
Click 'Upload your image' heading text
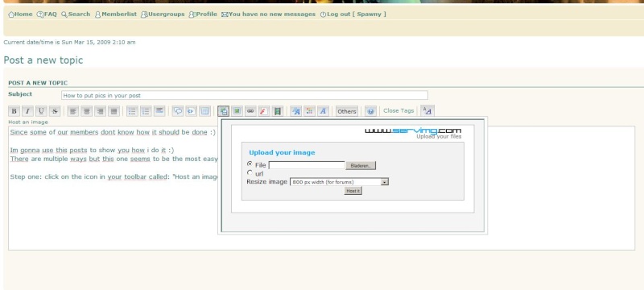pos(282,152)
